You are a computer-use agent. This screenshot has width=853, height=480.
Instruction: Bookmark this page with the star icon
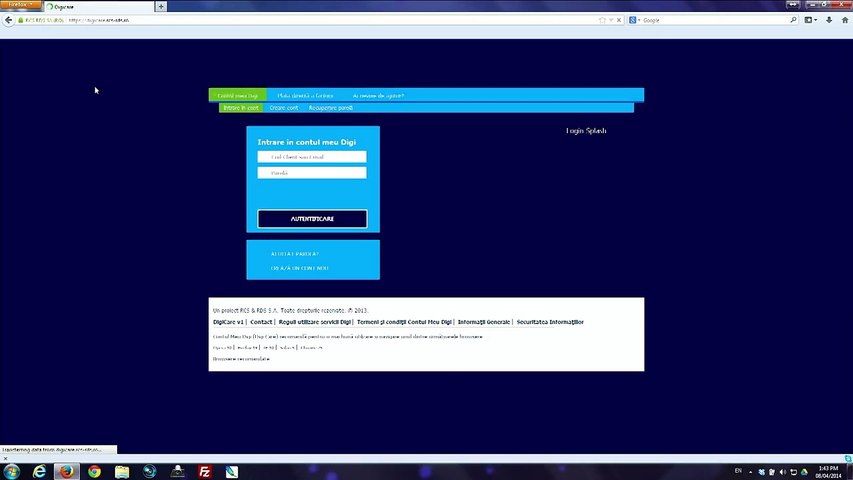(602, 20)
